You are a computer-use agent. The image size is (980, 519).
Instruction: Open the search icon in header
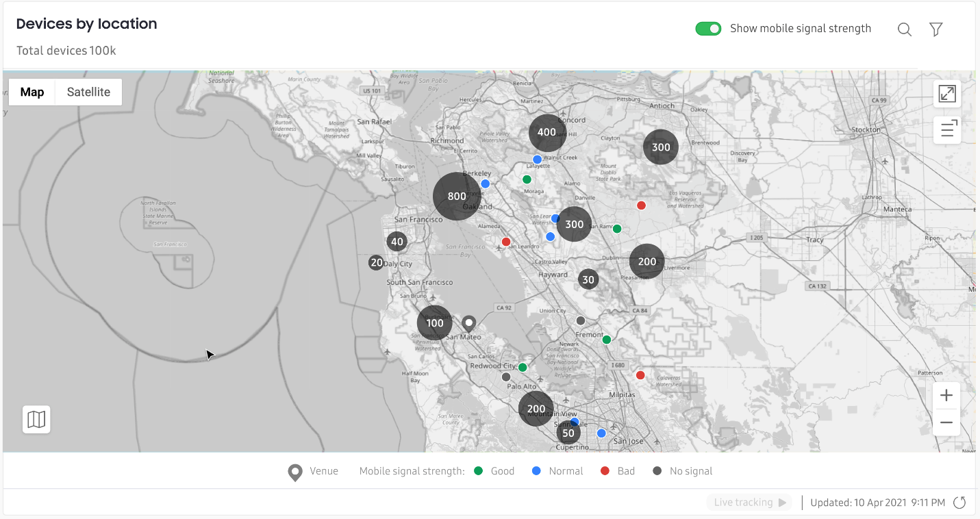point(904,29)
